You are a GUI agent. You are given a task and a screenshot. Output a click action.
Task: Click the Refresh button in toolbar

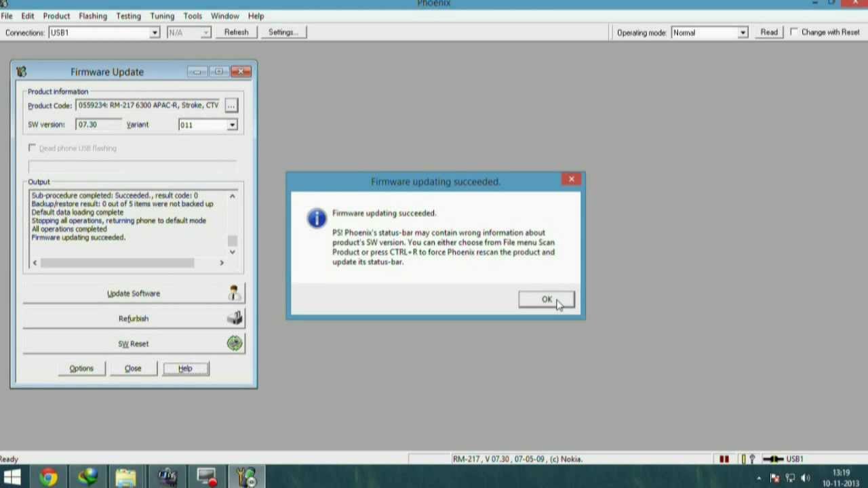(x=236, y=33)
